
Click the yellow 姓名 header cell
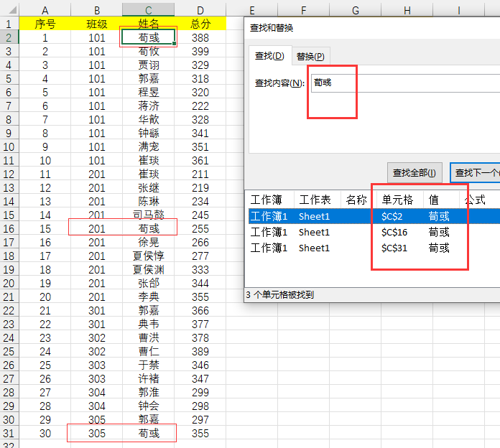coord(149,24)
